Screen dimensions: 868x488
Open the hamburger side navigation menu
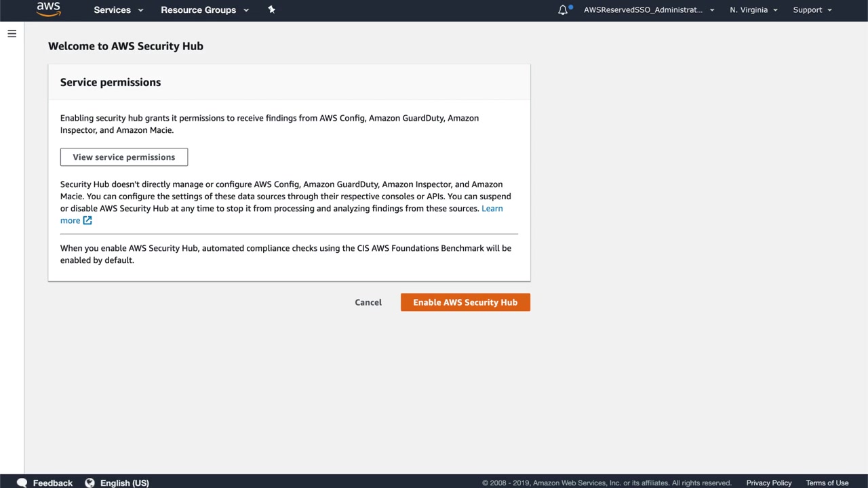pyautogui.click(x=12, y=33)
